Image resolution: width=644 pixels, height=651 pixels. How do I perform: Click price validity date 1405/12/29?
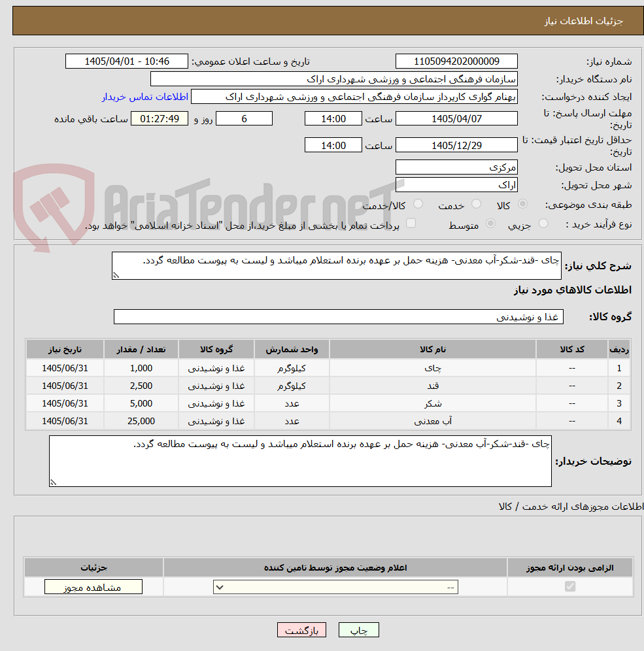(456, 145)
